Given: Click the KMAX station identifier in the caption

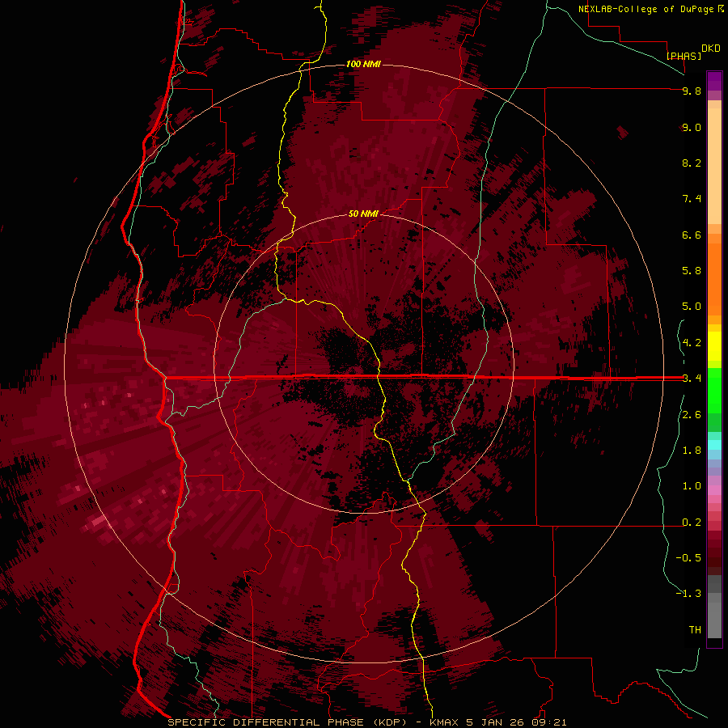Looking at the screenshot, I should coord(444,722).
